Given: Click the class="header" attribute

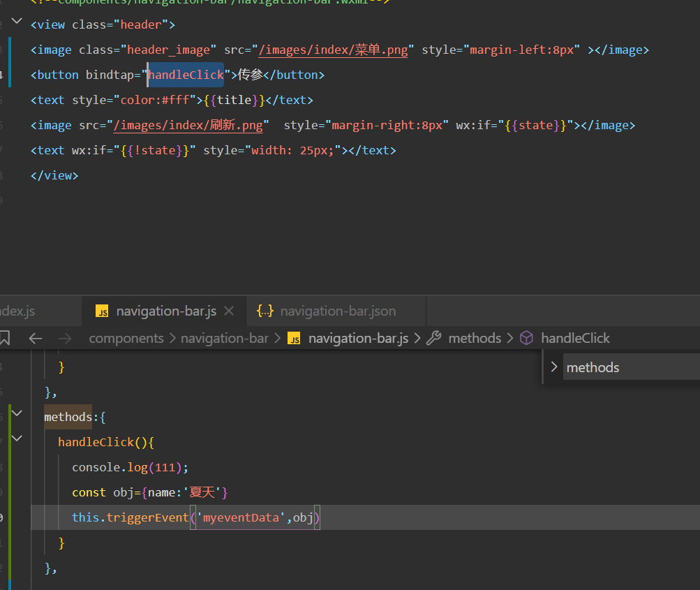Looking at the screenshot, I should pyautogui.click(x=119, y=25).
